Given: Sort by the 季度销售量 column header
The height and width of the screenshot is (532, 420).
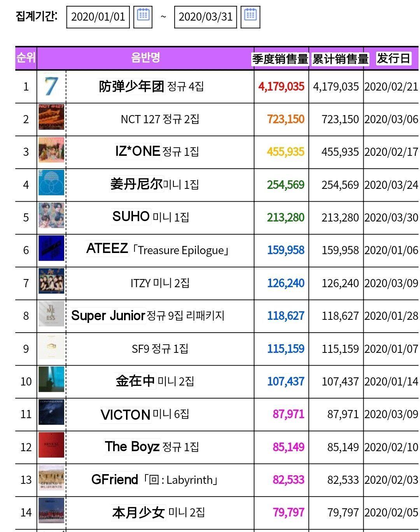Looking at the screenshot, I should 280,59.
